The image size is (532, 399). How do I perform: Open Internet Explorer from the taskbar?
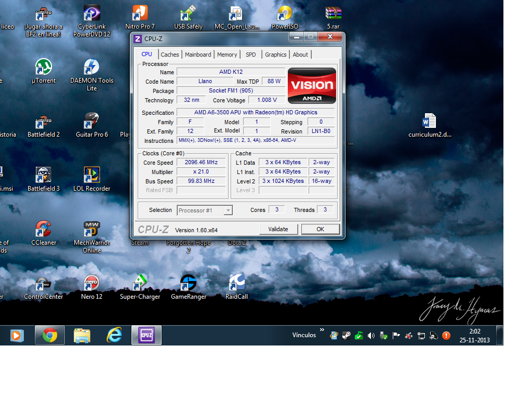pyautogui.click(x=114, y=335)
